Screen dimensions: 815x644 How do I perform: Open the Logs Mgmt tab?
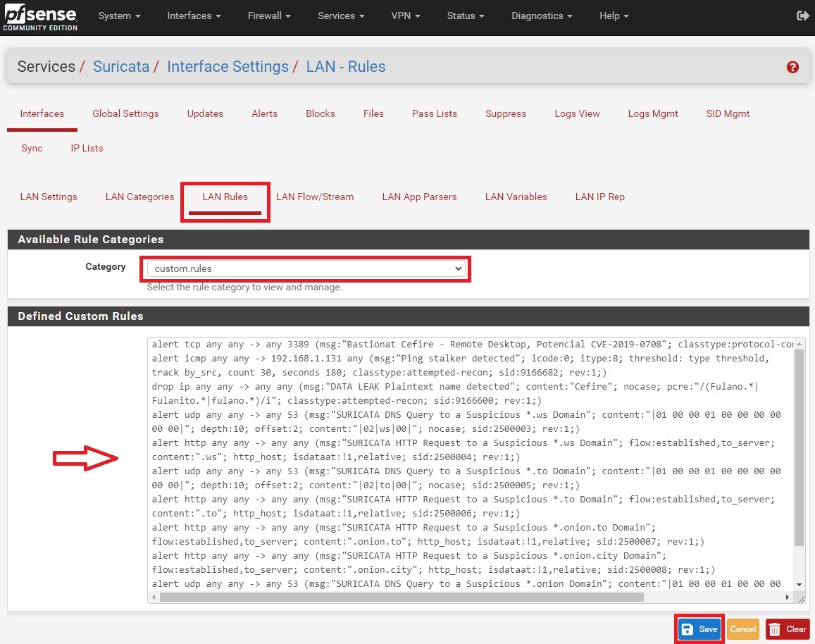653,114
